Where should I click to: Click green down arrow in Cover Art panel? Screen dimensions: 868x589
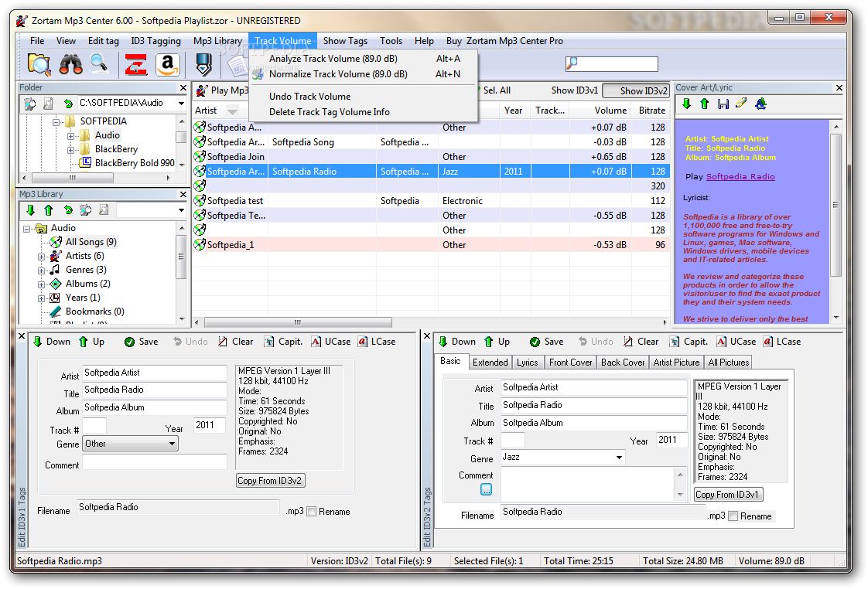point(686,104)
